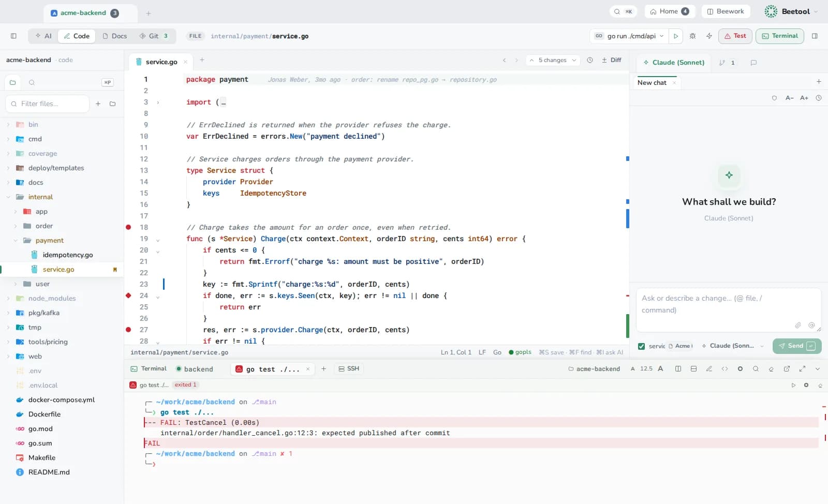The width and height of the screenshot is (828, 504).
Task: Maximize the terminal panel
Action: [x=802, y=369]
